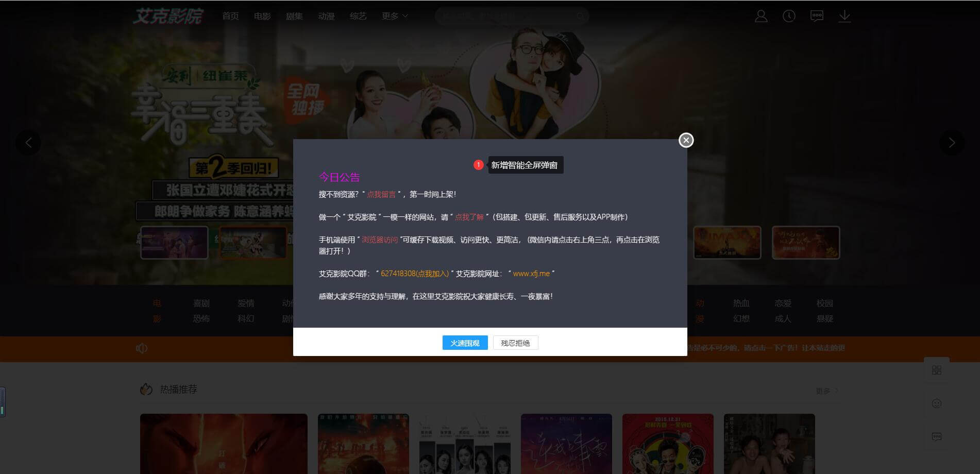The image size is (980, 474).
Task: Go to next carousel slide
Action: pos(952,143)
